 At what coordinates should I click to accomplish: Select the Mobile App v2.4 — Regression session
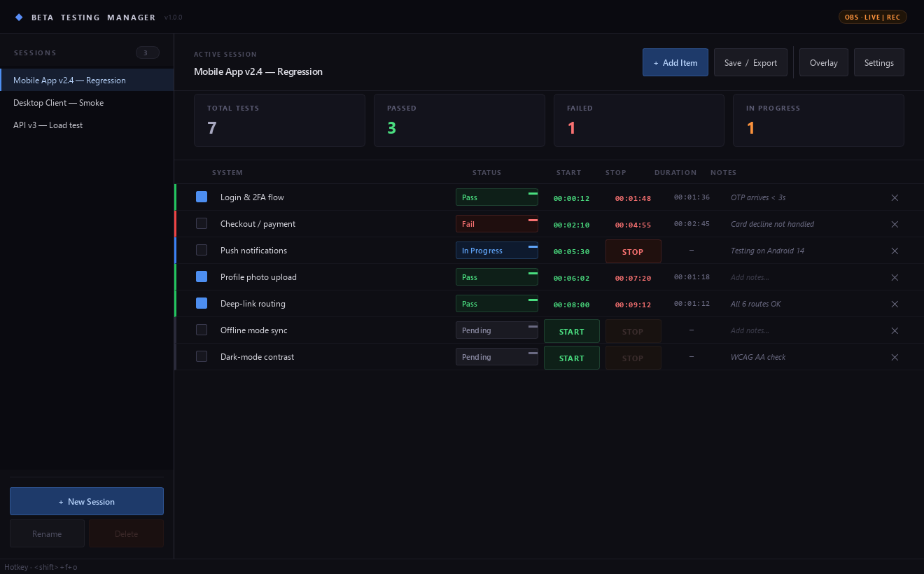click(87, 80)
